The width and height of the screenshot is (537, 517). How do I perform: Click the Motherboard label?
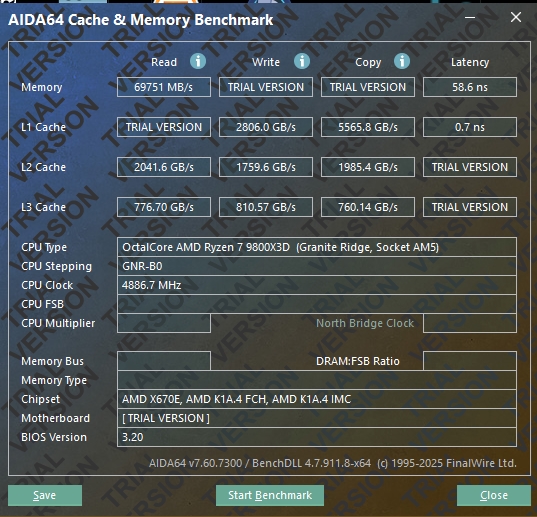[55, 418]
